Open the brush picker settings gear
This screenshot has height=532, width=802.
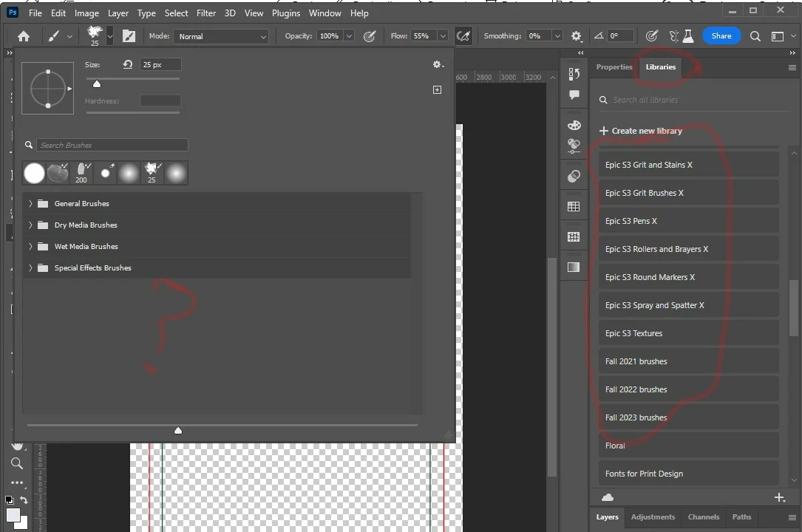[438, 64]
